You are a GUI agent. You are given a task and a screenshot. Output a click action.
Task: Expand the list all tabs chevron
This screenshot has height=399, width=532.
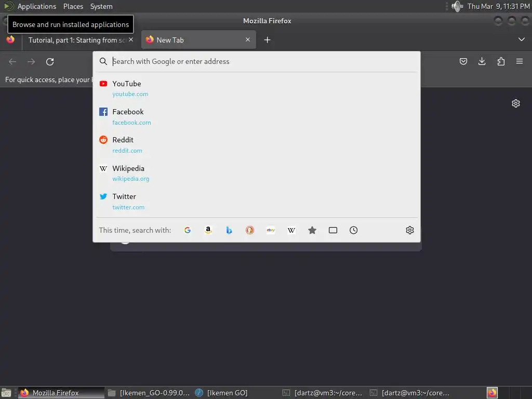pos(522,39)
